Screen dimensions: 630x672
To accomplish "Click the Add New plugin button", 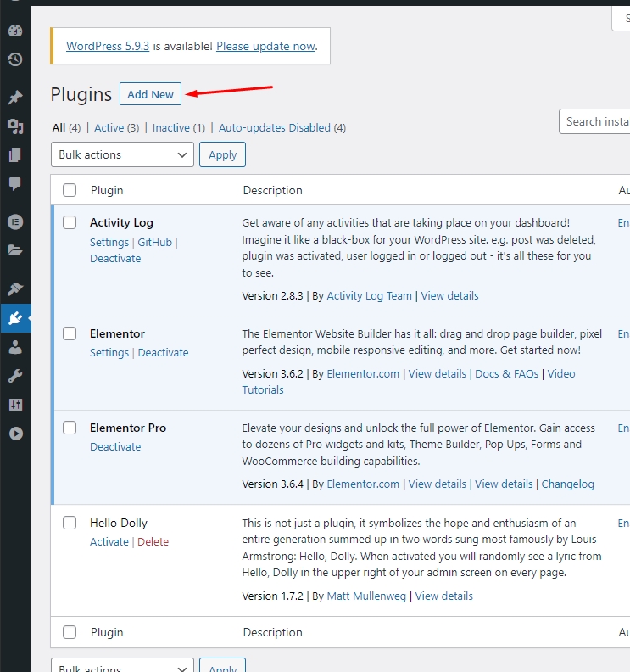I will pyautogui.click(x=150, y=94).
